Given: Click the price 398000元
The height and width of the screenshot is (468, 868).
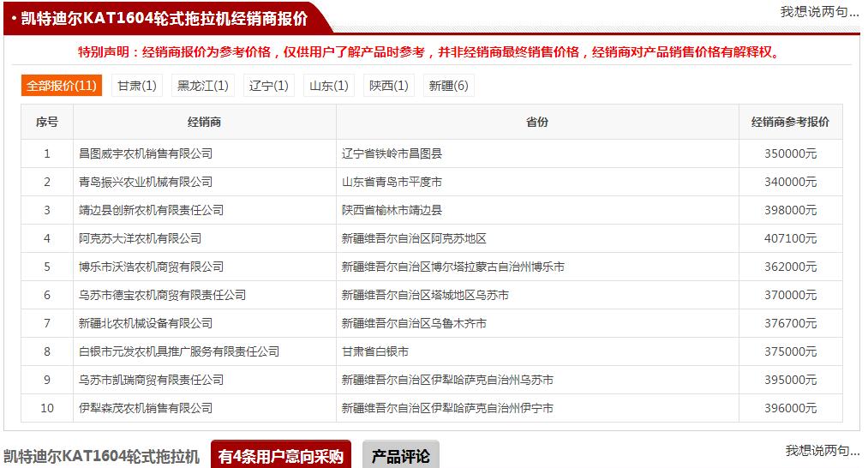Looking at the screenshot, I should 791,210.
